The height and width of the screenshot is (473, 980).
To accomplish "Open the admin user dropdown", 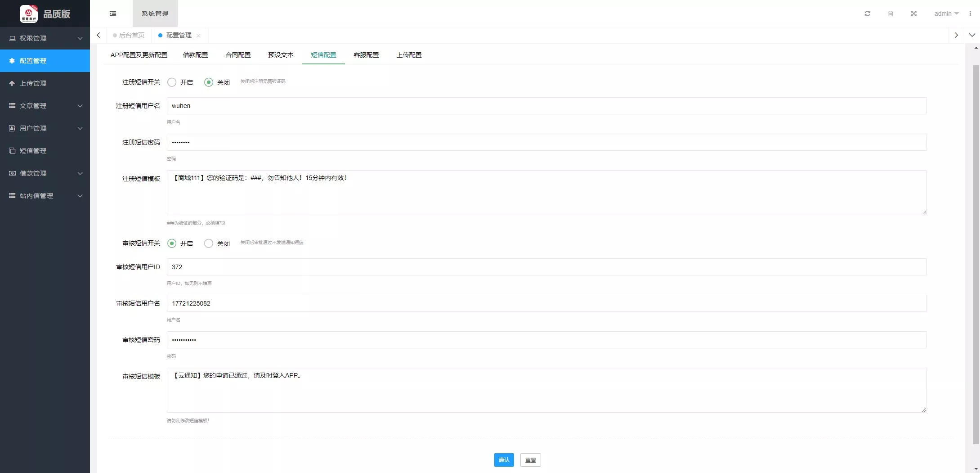I will pyautogui.click(x=946, y=14).
